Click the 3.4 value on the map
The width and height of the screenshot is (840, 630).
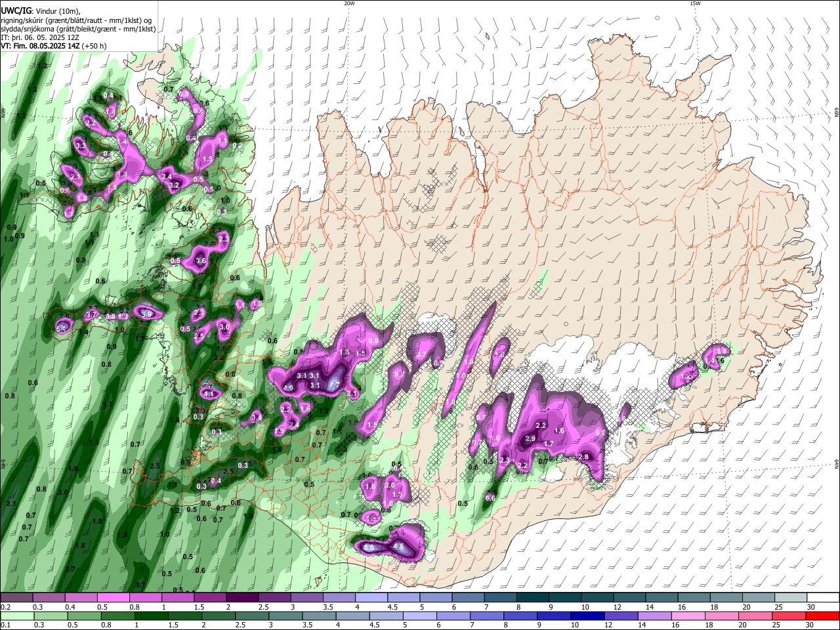tap(257, 417)
